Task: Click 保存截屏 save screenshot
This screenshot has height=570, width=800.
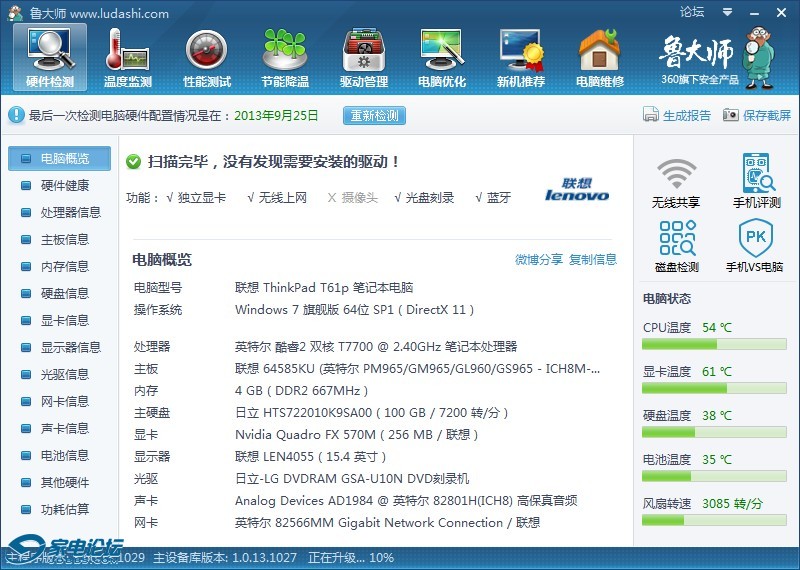Action: pos(757,115)
